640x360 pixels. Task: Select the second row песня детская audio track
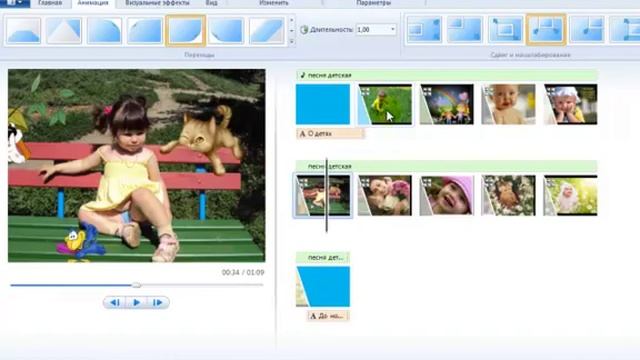(447, 166)
